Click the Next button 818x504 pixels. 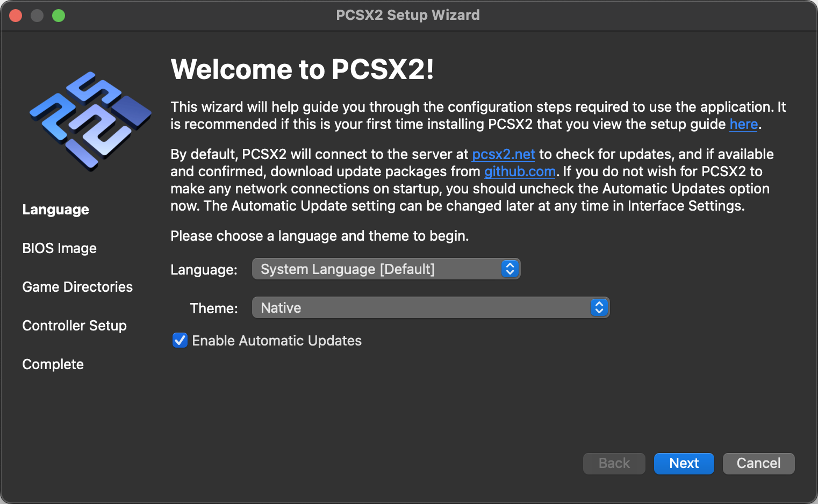pyautogui.click(x=684, y=463)
